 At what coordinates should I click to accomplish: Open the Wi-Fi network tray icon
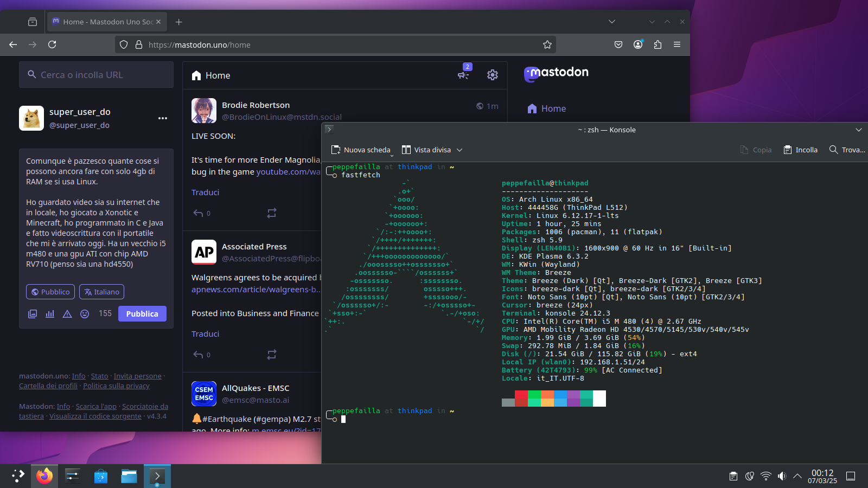click(765, 476)
